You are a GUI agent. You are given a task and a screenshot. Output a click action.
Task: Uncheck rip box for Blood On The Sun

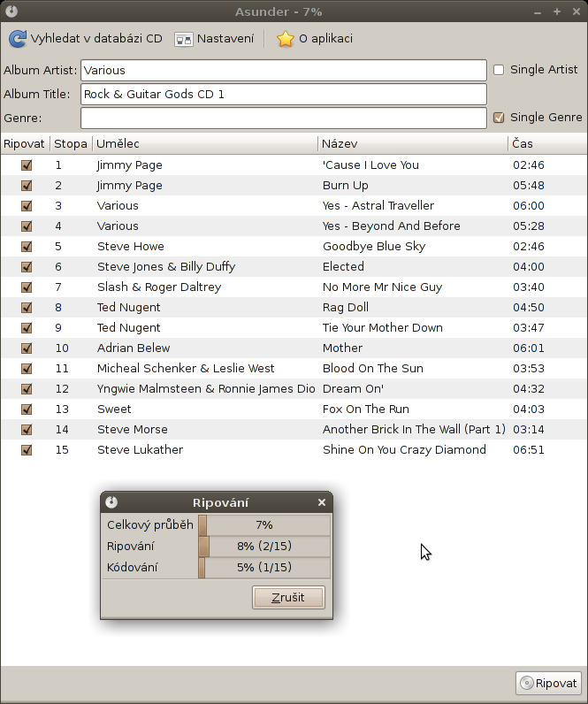point(27,369)
